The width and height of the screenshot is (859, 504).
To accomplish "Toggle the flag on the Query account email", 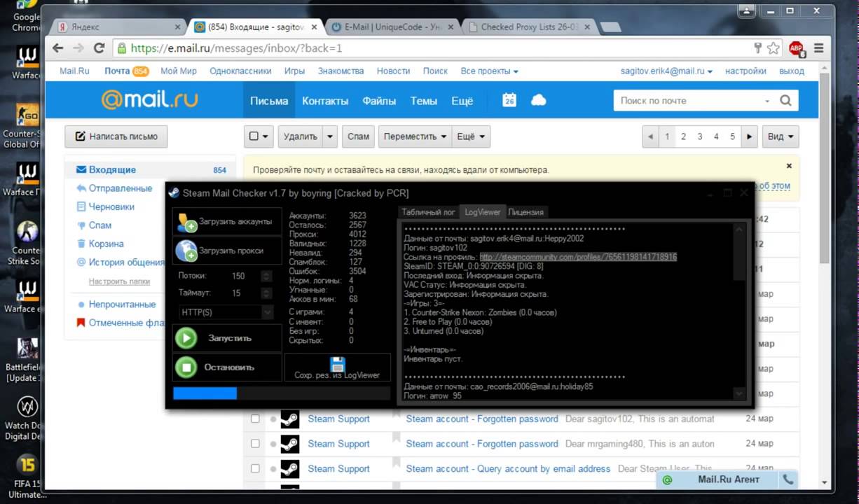I will coord(396,464).
